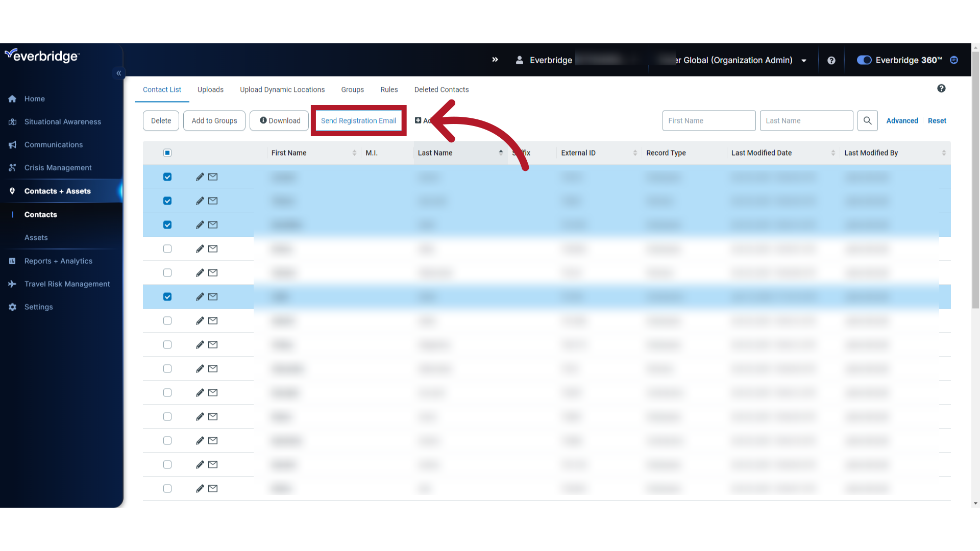Image resolution: width=980 pixels, height=551 pixels.
Task: Click envelope icon in second contact row
Action: click(x=213, y=201)
